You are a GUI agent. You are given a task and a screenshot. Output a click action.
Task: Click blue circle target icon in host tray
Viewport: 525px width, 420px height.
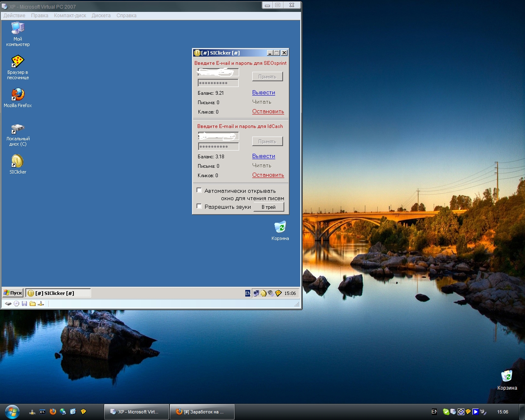pyautogui.click(x=461, y=412)
